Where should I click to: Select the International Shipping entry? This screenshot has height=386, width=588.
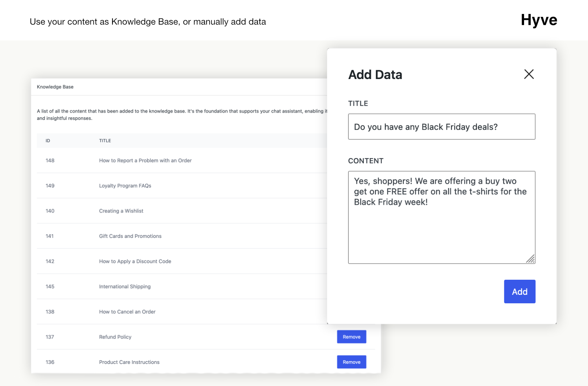[x=125, y=287]
